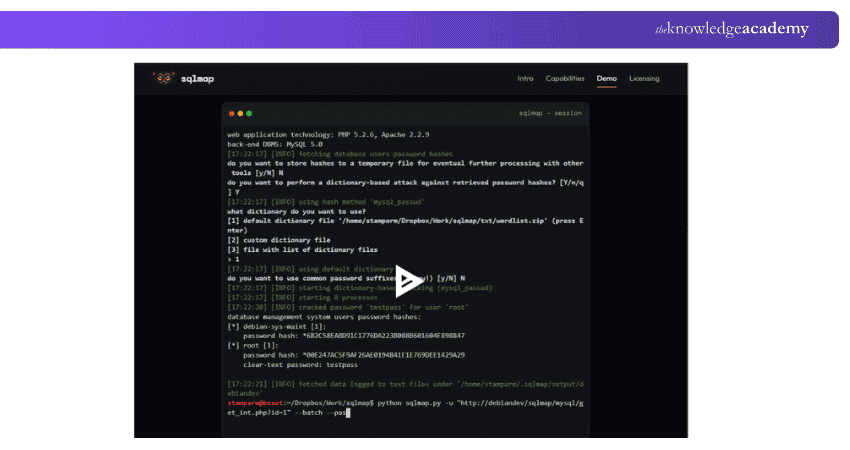Click 'what dictionary do you want to use?'

(x=297, y=211)
